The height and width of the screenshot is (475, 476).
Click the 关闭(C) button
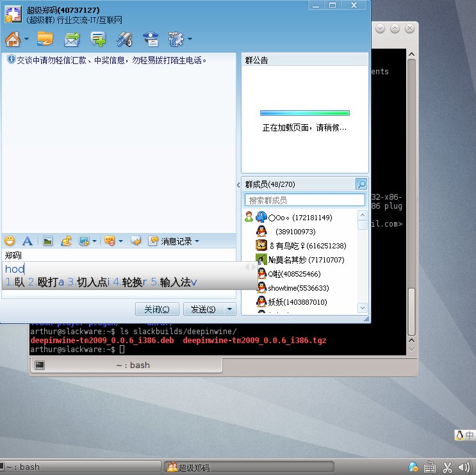coord(157,309)
